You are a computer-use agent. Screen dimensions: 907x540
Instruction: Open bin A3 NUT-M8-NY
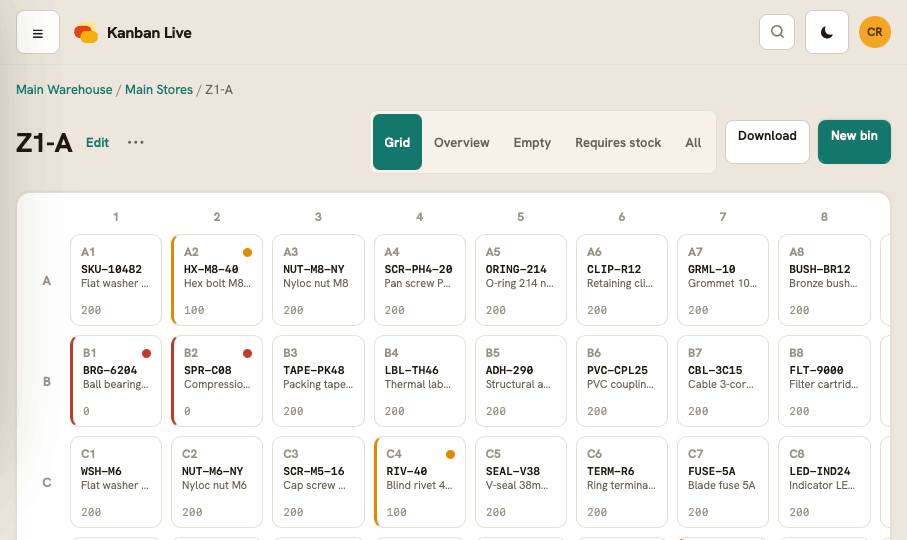click(318, 280)
